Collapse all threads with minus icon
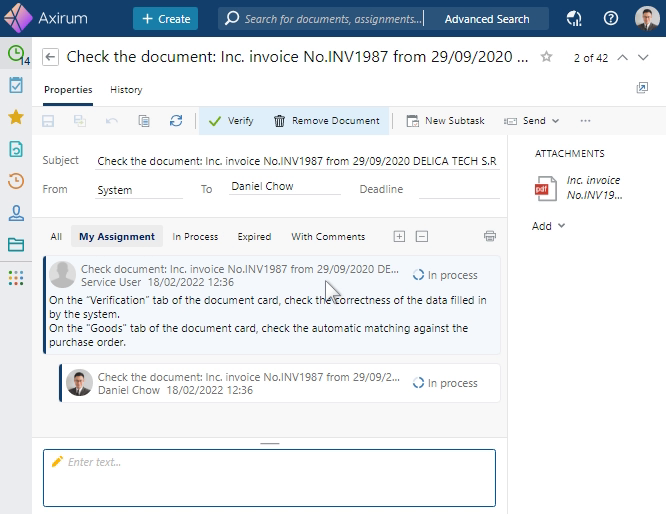The image size is (666, 514). pos(422,236)
